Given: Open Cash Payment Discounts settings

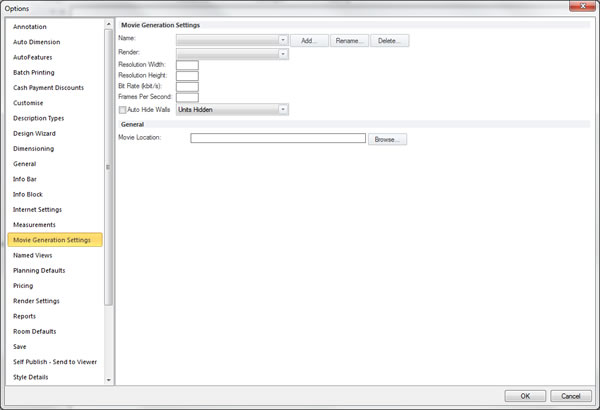Looking at the screenshot, I should 48,88.
